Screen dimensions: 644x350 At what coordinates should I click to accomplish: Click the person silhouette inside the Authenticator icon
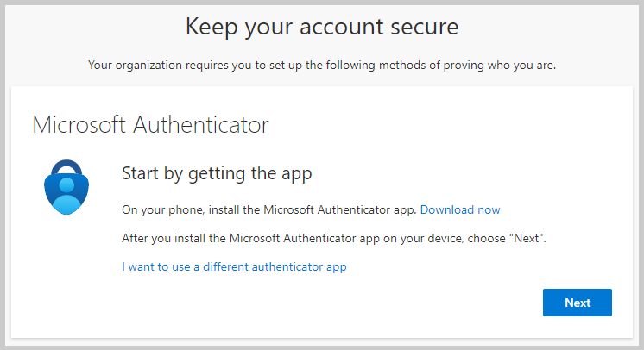coord(66,197)
